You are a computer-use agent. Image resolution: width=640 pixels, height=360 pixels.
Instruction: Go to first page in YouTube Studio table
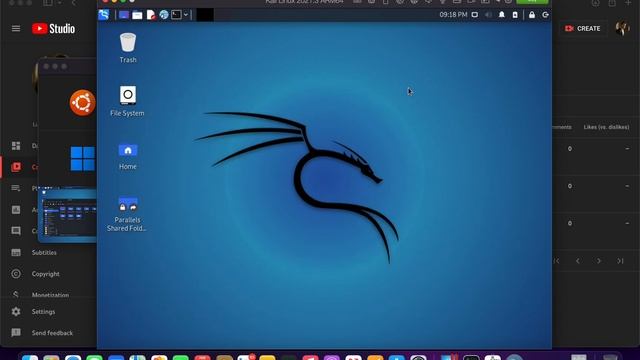click(556, 261)
